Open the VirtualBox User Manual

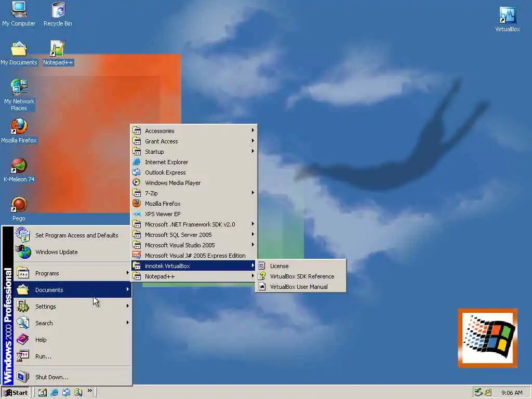(301, 287)
